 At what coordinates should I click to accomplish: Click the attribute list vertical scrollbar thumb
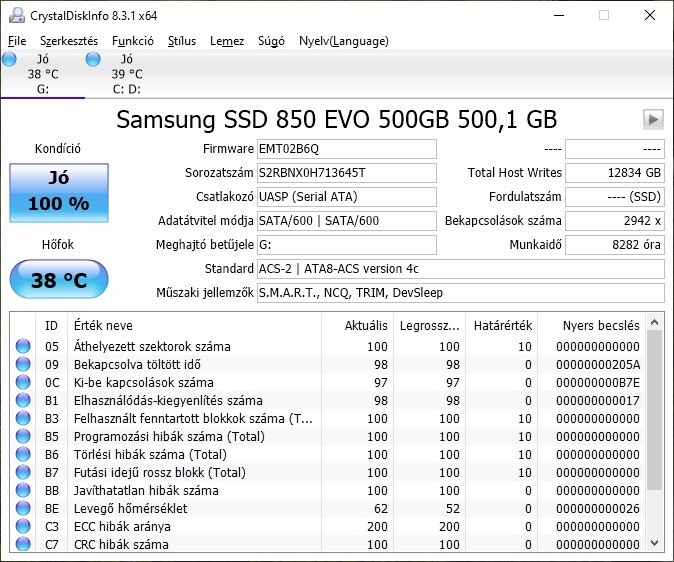654,410
